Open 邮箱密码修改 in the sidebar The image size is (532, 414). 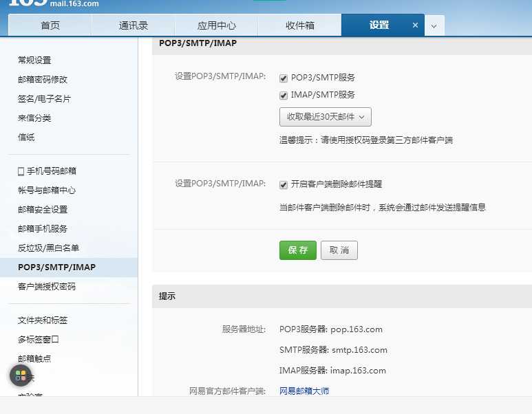(43, 80)
